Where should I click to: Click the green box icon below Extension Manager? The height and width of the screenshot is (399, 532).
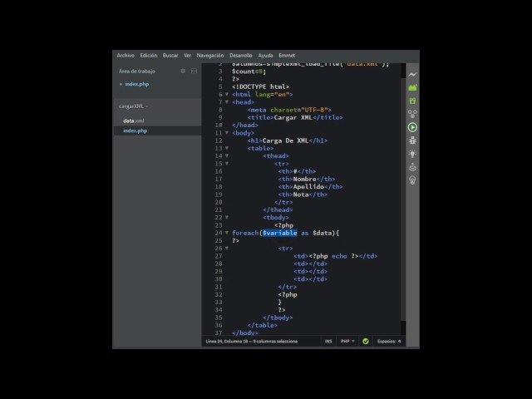tap(412, 101)
